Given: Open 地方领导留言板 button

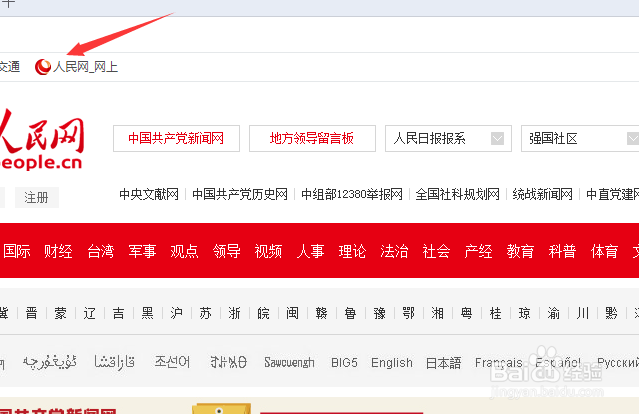Looking at the screenshot, I should [312, 139].
